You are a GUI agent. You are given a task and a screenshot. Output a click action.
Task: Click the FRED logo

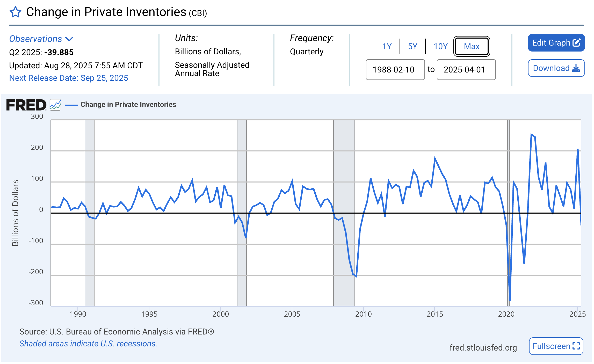[x=26, y=105]
